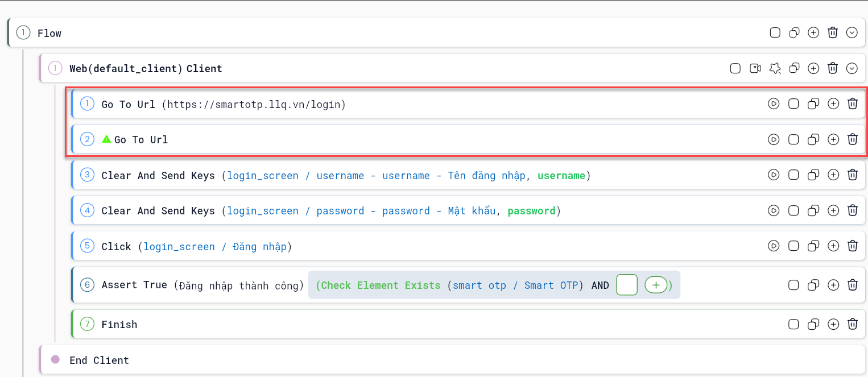Add a step after the Finish step

[x=833, y=324]
